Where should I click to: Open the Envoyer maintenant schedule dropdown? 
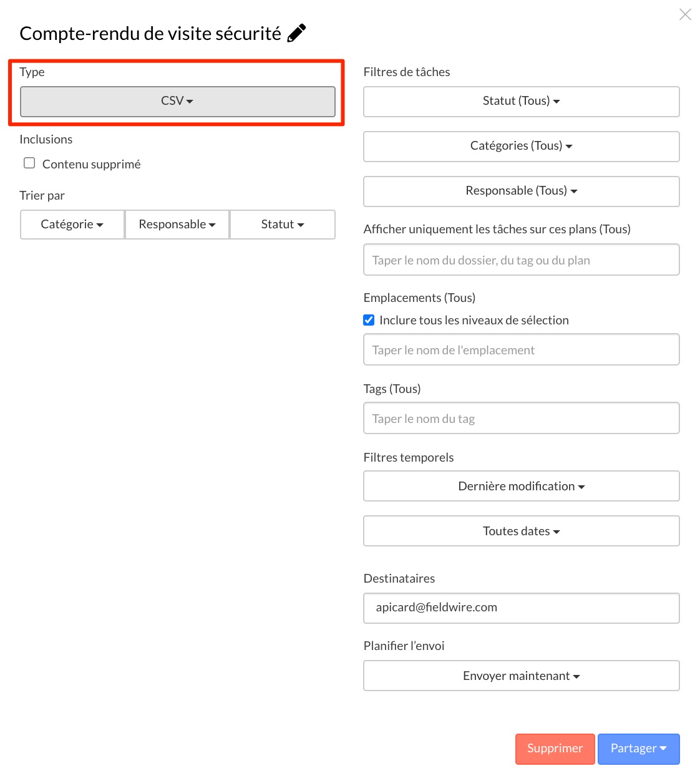point(521,676)
